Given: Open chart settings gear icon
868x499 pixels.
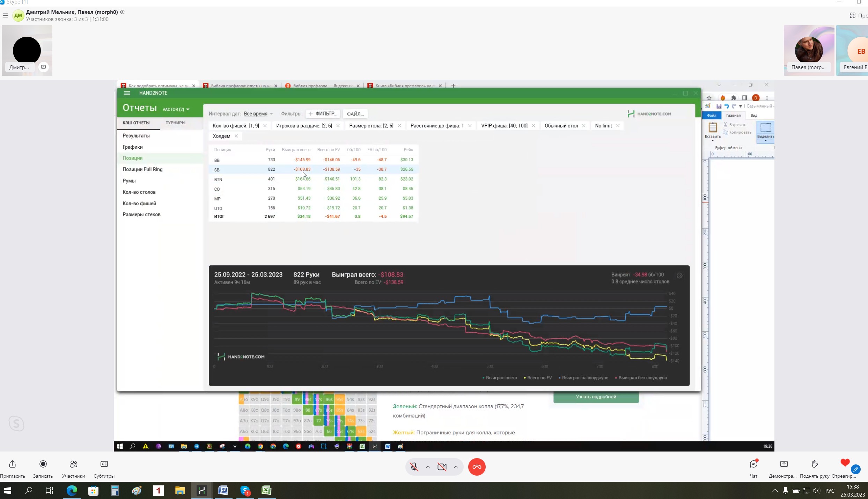Looking at the screenshot, I should 679,276.
